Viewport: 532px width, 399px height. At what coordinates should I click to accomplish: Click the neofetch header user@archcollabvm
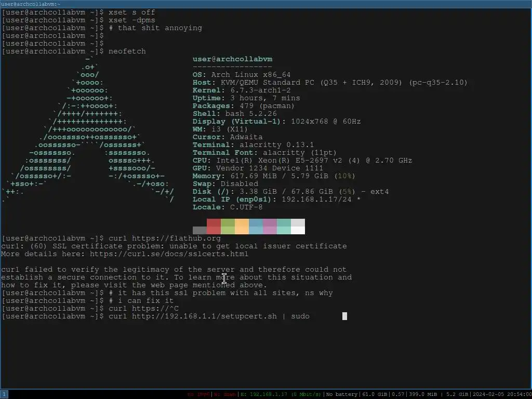click(232, 59)
